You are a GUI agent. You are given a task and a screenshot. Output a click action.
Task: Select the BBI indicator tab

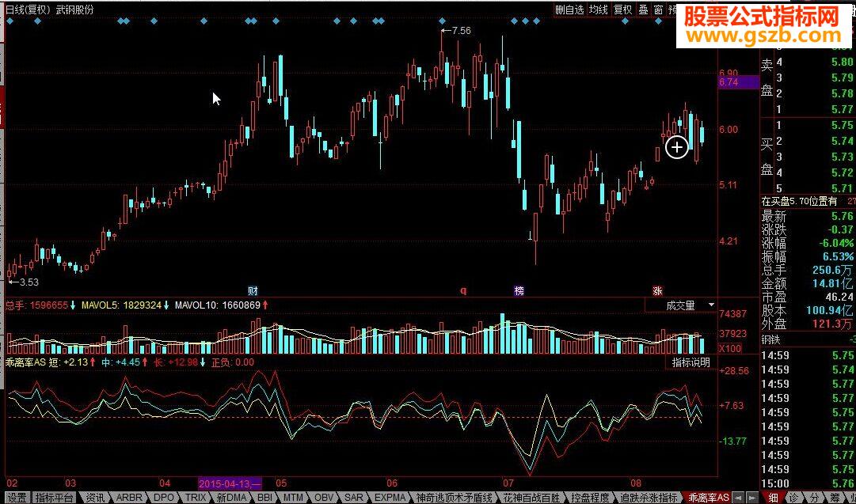[264, 498]
